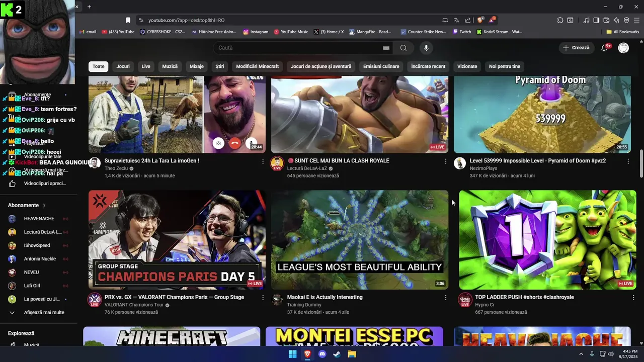Open the MangaFire bookmark
The height and width of the screenshot is (362, 644).
[370, 32]
